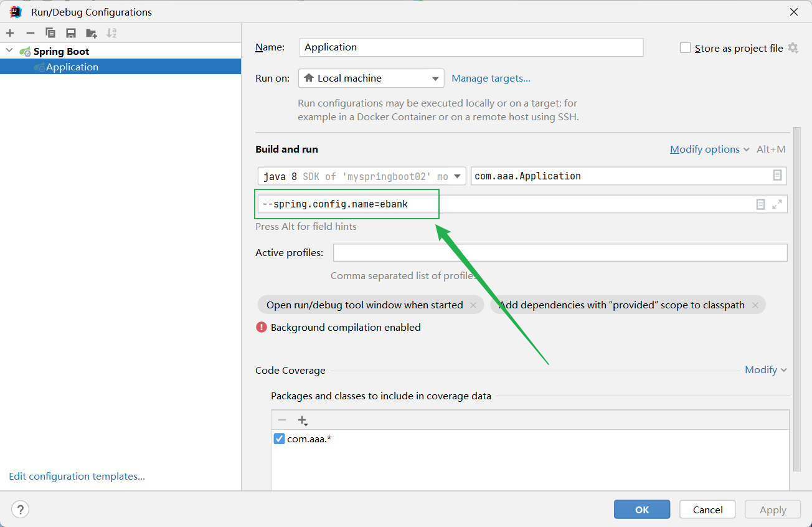
Task: Click the 'Background compilation enabled' text
Action: (x=346, y=328)
